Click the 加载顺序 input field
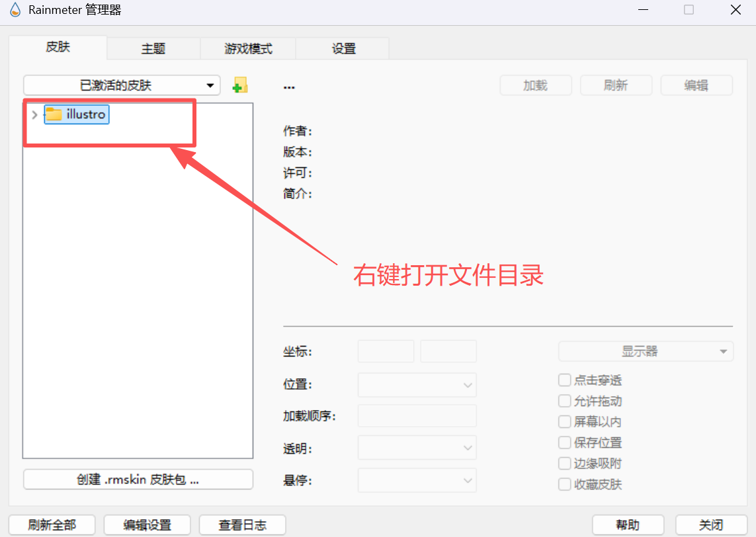 [417, 416]
